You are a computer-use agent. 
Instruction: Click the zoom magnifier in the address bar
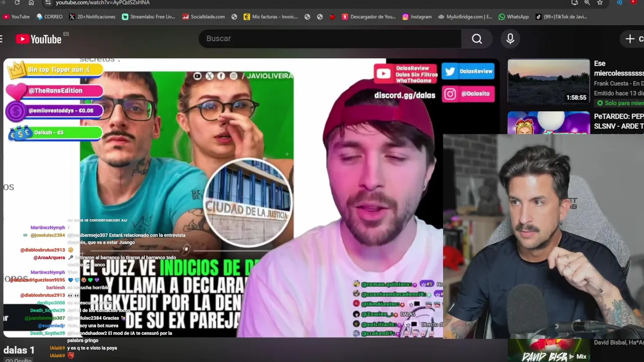pos(587,3)
